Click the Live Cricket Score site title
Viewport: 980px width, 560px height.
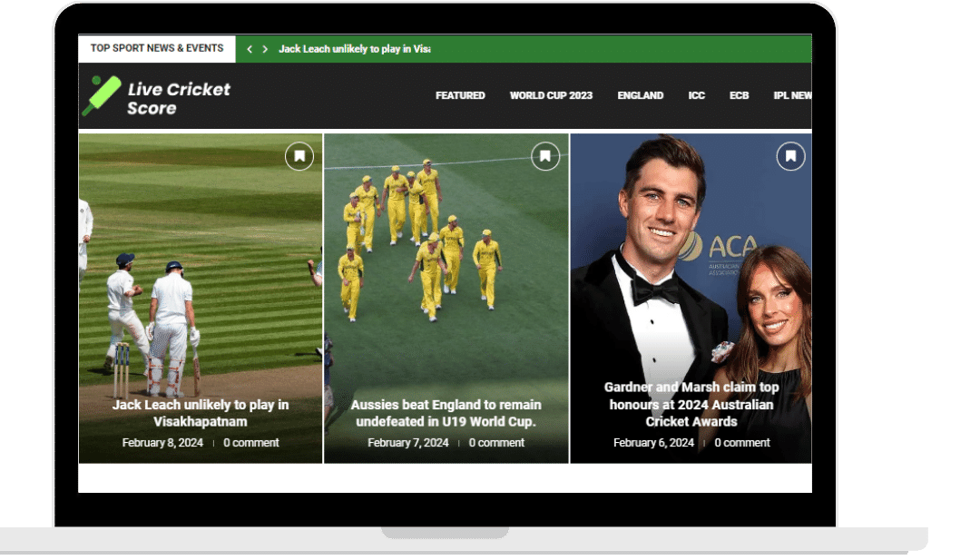click(178, 98)
